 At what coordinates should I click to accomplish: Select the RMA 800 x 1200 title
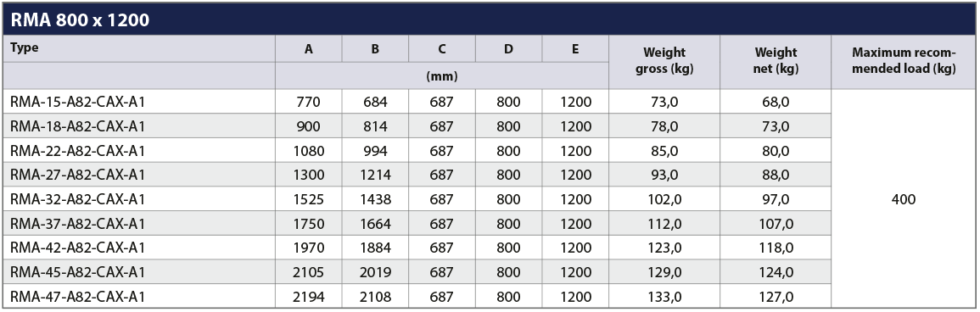(x=80, y=20)
